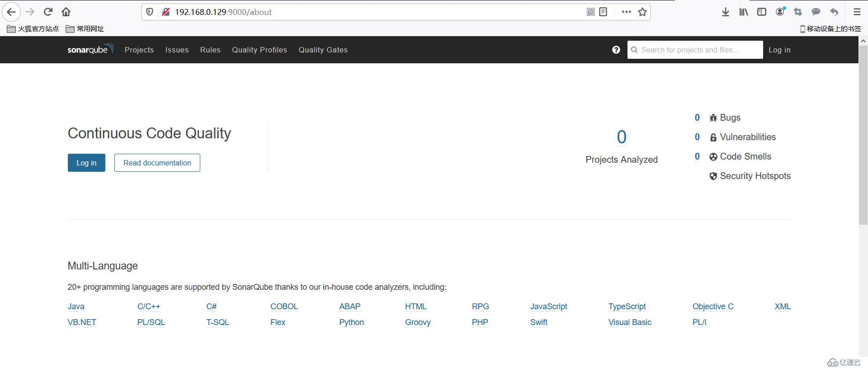
Task: Open the JavaScript language link
Action: click(549, 307)
